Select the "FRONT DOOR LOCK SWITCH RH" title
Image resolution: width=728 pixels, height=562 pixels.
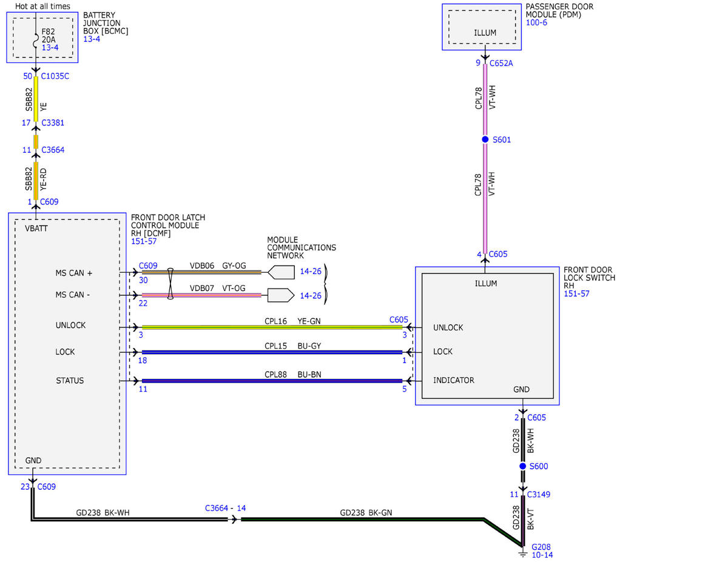point(589,278)
